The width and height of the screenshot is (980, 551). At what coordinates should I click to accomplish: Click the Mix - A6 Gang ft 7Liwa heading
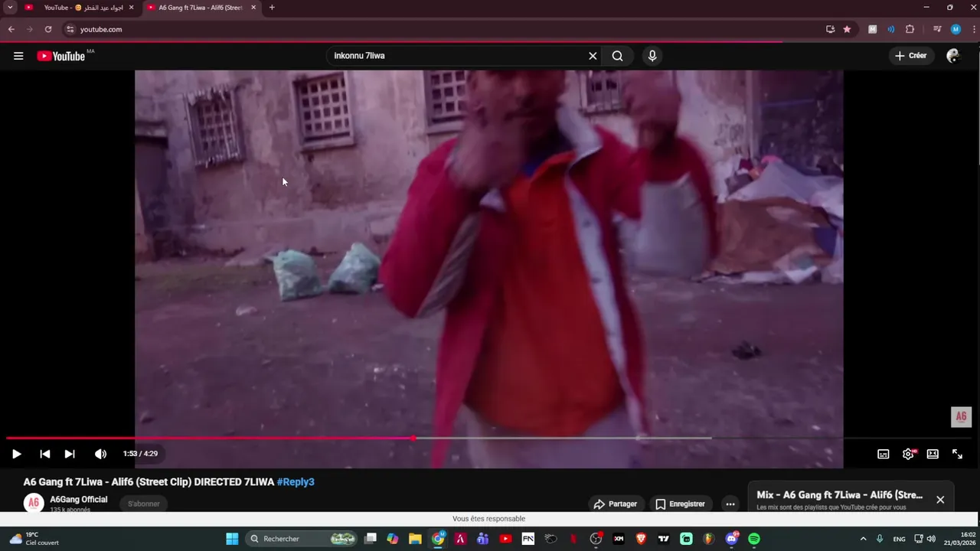click(x=840, y=495)
